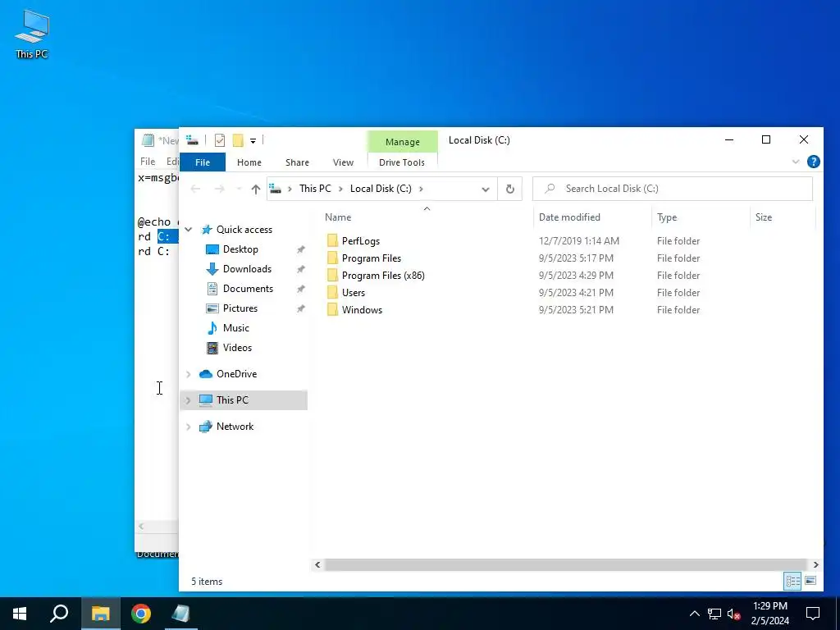Click pin icon next to Desktop
The height and width of the screenshot is (630, 840).
[x=301, y=249]
